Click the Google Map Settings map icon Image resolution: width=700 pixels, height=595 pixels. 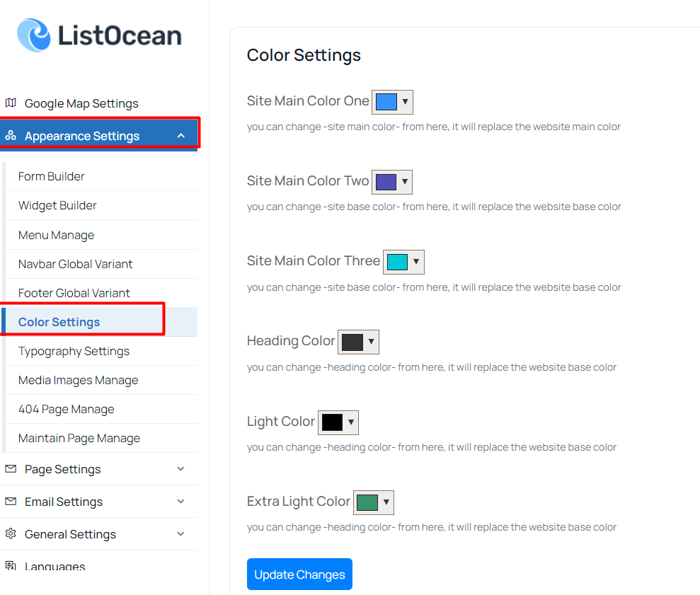tap(11, 103)
